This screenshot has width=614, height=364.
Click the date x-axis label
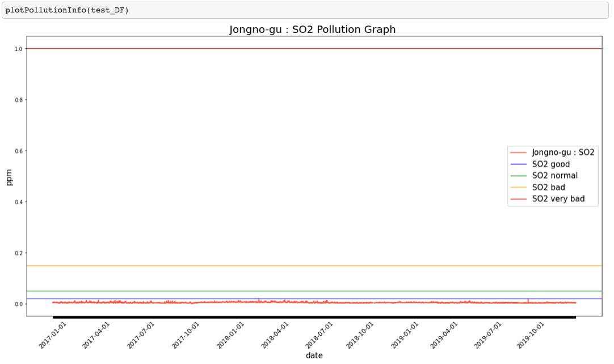[x=314, y=355]
